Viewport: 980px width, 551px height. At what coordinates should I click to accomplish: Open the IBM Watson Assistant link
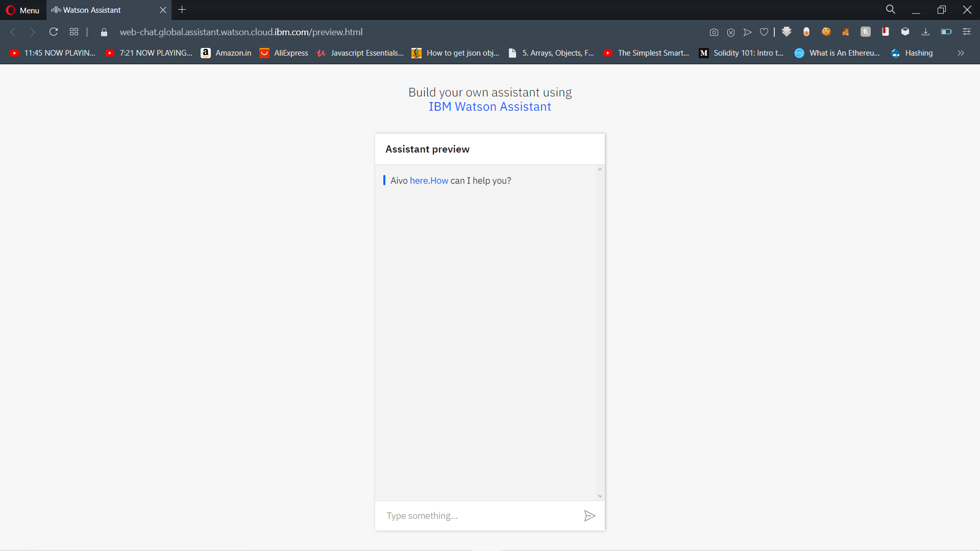point(489,107)
